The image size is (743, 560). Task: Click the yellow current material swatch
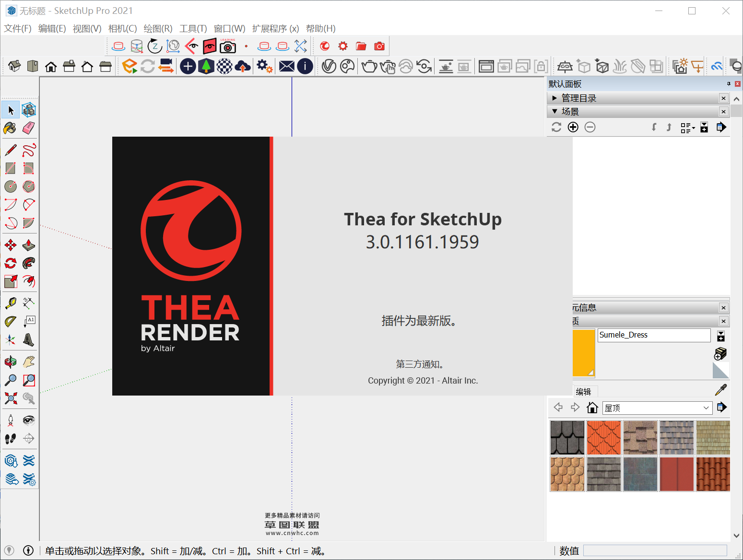click(x=584, y=353)
